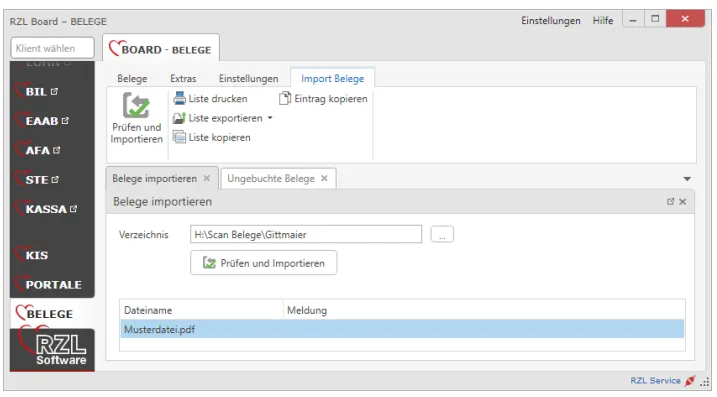Open the Einstellungen ribbon tab
The height and width of the screenshot is (397, 717).
click(248, 79)
